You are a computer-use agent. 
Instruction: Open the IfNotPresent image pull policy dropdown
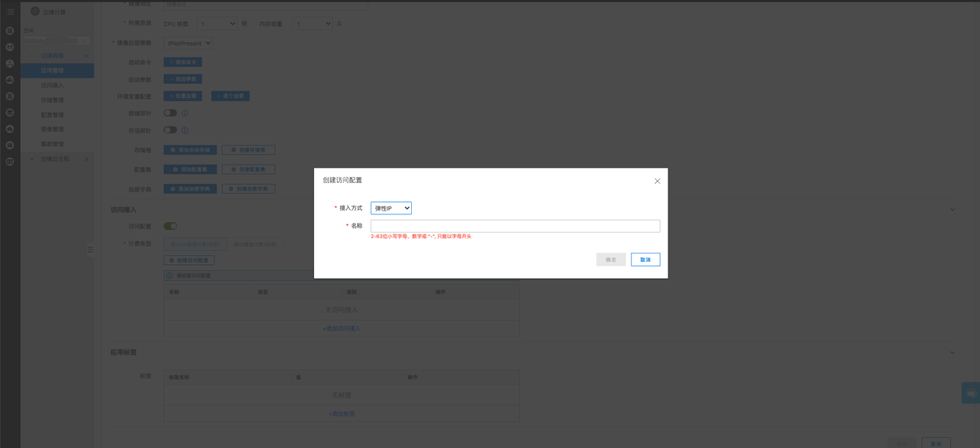pos(188,44)
